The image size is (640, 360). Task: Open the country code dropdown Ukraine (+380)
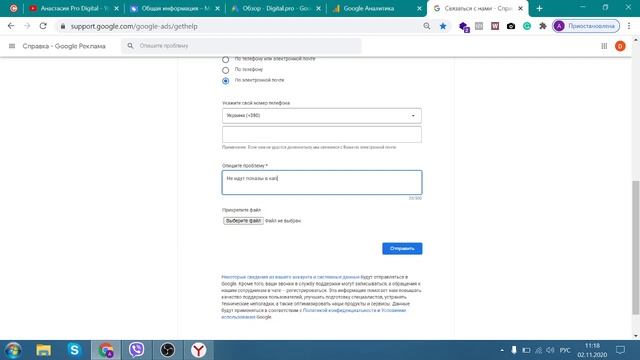click(x=322, y=116)
